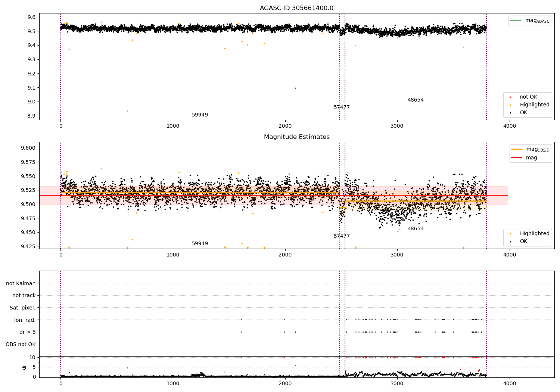Click label 48654 in the Magnitude Estimates plot
The height and width of the screenshot is (392, 560).
pyautogui.click(x=416, y=229)
